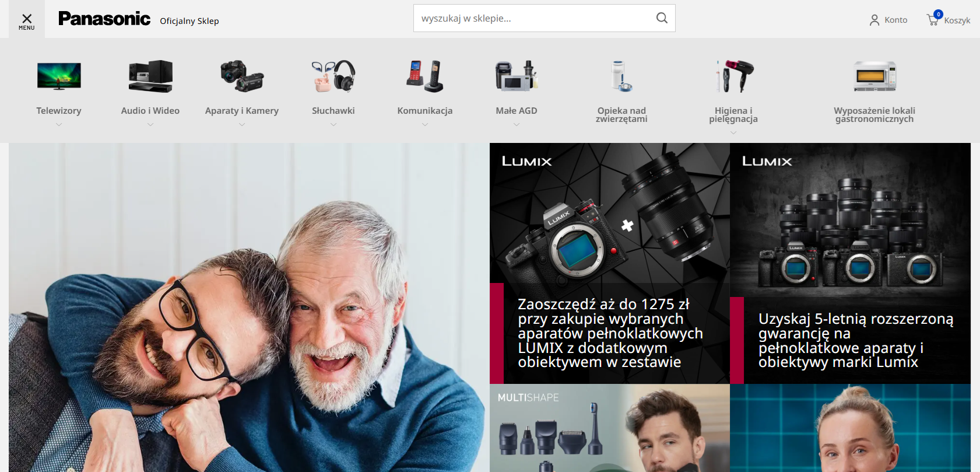The height and width of the screenshot is (472, 980).
Task: Select the Audio i Wideo stereo image
Action: pyautogui.click(x=150, y=76)
